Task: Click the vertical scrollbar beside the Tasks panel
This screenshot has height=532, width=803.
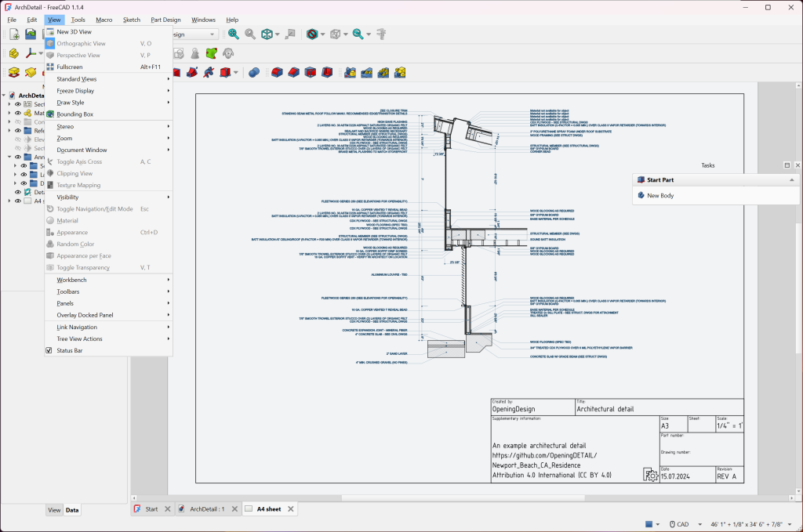Action: tap(799, 287)
